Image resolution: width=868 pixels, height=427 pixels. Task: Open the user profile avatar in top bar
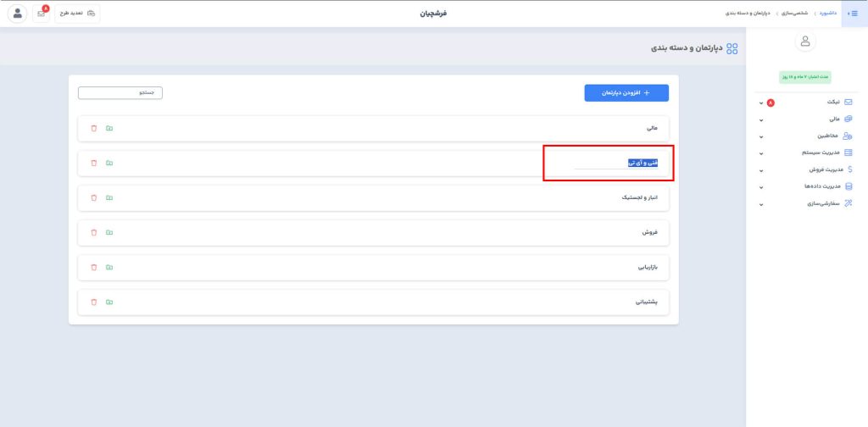coord(18,14)
